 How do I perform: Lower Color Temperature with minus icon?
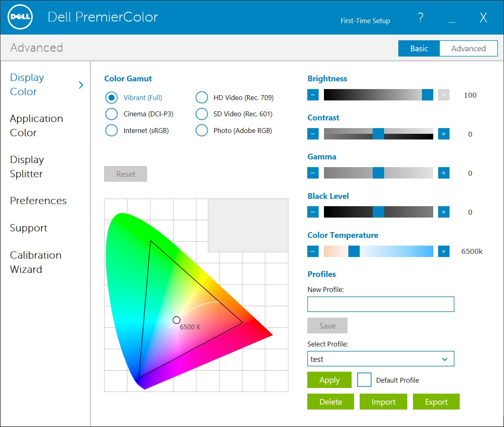[313, 251]
